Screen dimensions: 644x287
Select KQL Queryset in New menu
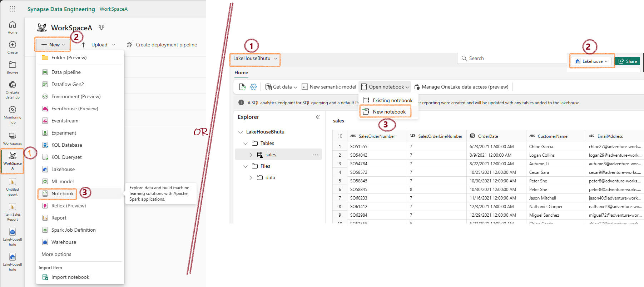(x=80, y=157)
